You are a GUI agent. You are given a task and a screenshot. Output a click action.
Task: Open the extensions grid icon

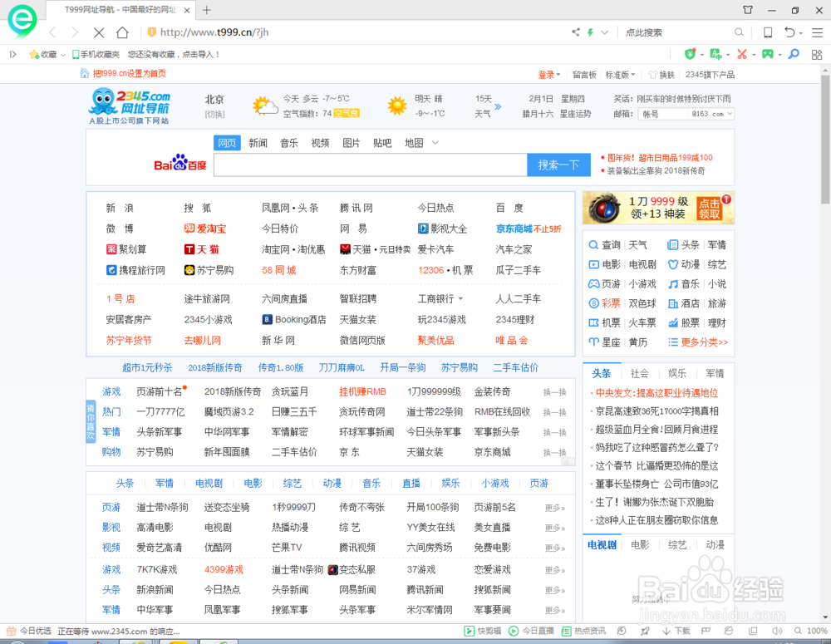pyautogui.click(x=817, y=55)
